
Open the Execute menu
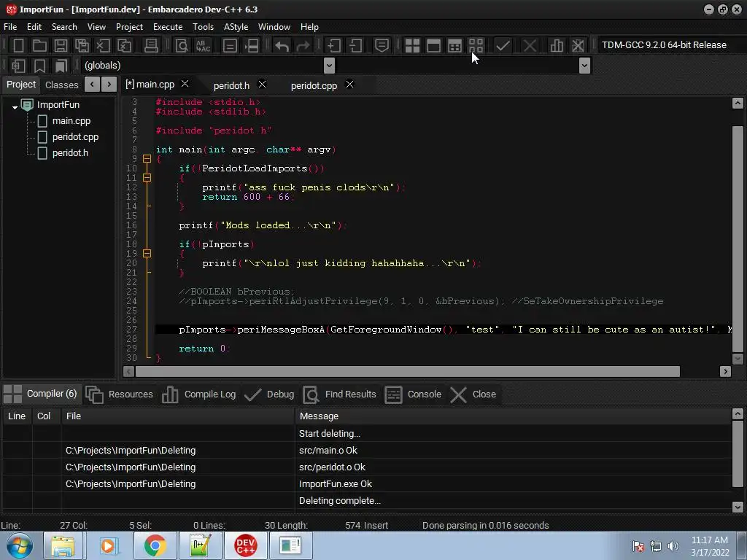pyautogui.click(x=167, y=26)
